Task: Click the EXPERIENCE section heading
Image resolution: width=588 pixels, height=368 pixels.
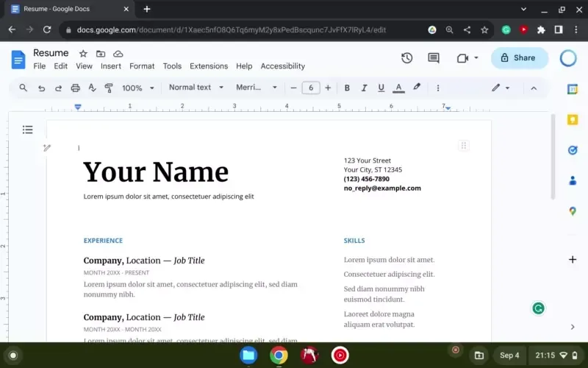Action: [103, 241]
